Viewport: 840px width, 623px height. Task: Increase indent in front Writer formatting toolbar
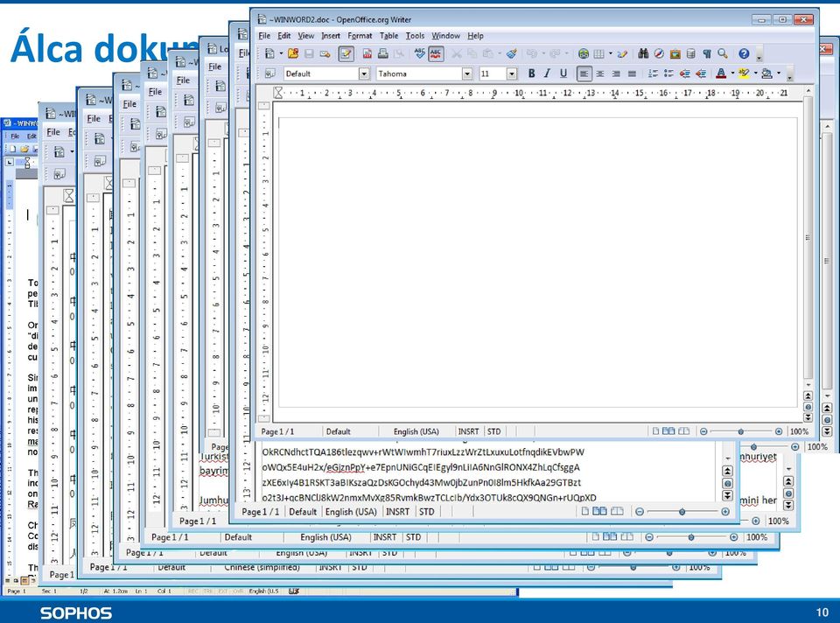700,73
